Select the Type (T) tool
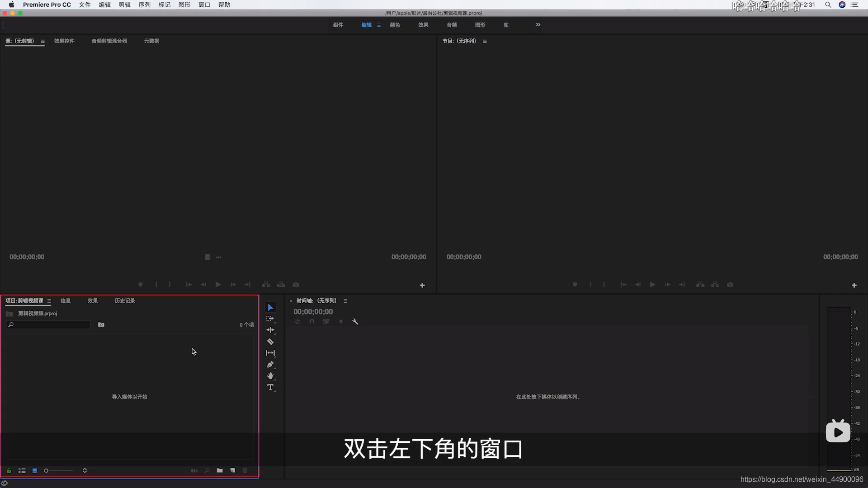Image resolution: width=868 pixels, height=488 pixels. pos(270,388)
